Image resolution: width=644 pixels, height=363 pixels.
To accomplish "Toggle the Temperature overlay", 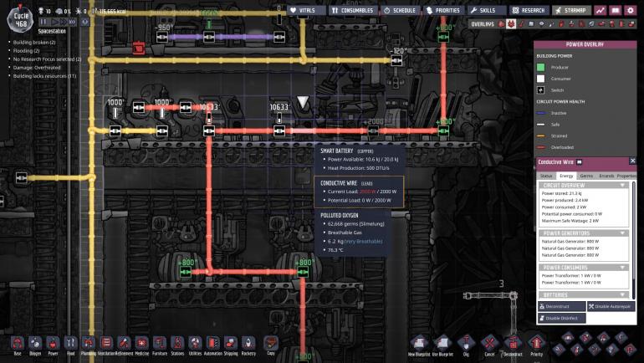I will pos(522,23).
